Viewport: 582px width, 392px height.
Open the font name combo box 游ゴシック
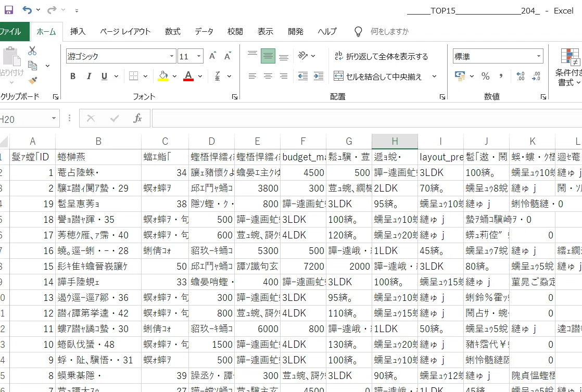point(121,56)
